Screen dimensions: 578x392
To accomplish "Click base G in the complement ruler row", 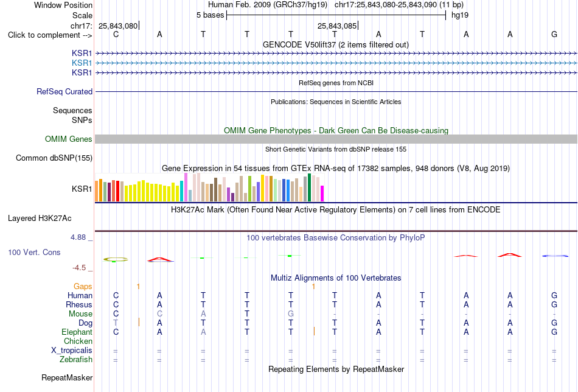I will point(554,34).
